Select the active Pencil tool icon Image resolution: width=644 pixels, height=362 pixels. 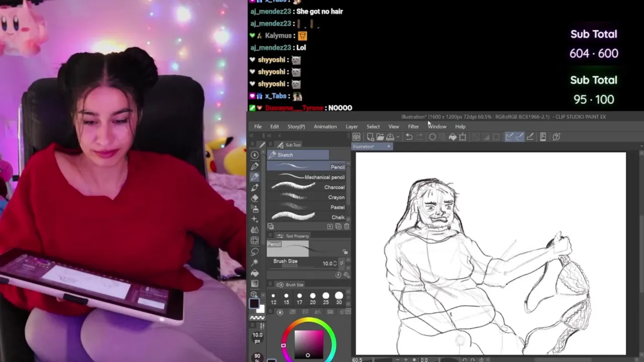tap(255, 177)
